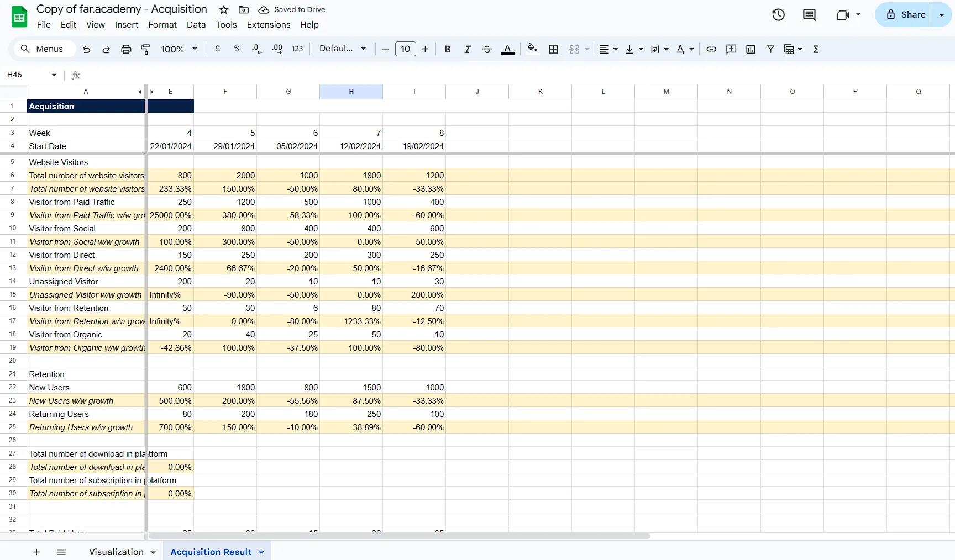Screen dimensions: 955x560
Task: Click the horizontal scrollbar
Action: click(399, 536)
